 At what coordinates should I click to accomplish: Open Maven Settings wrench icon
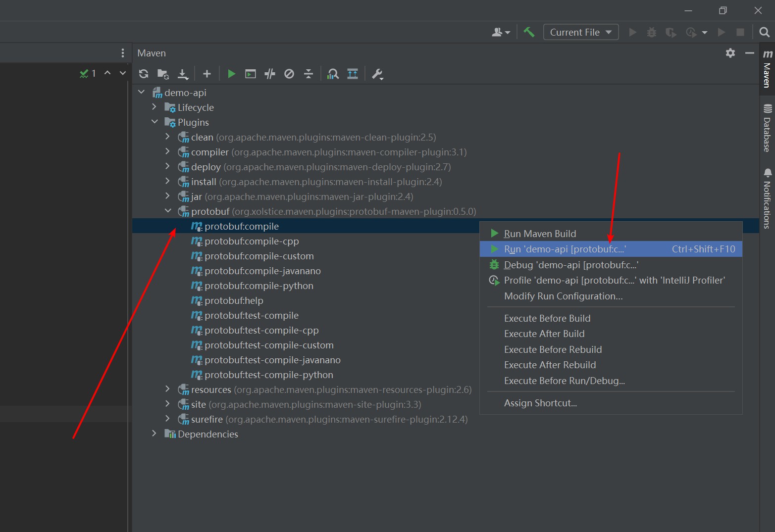pos(377,74)
